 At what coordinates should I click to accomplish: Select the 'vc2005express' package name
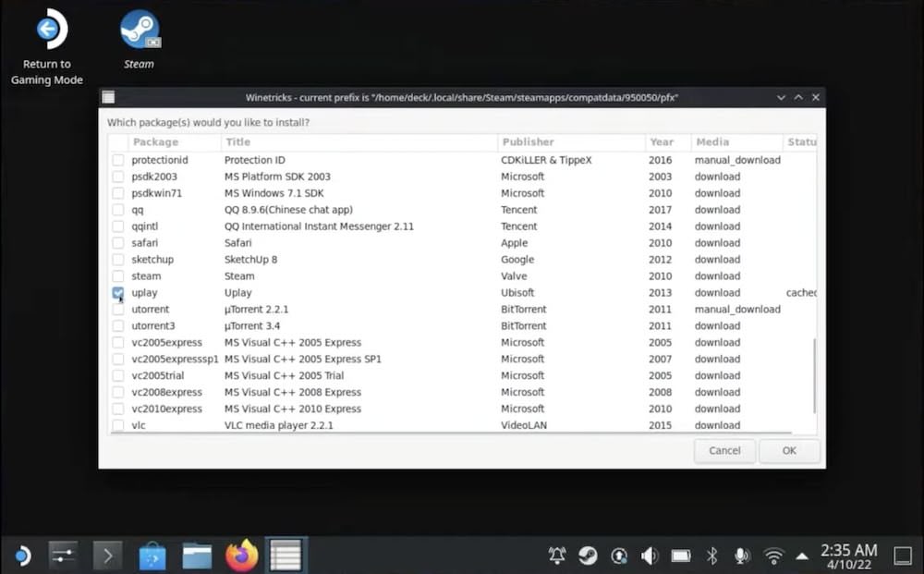(x=166, y=342)
